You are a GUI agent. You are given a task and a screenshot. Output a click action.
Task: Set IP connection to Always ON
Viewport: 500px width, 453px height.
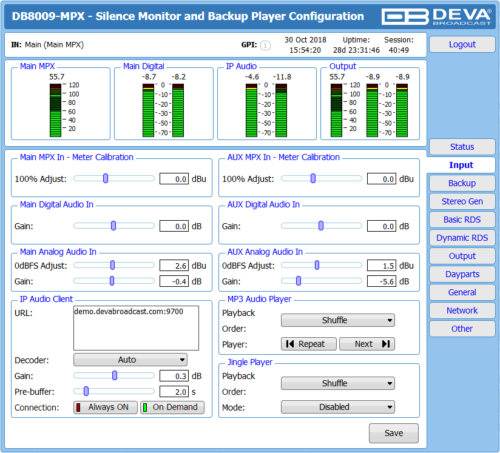[105, 407]
